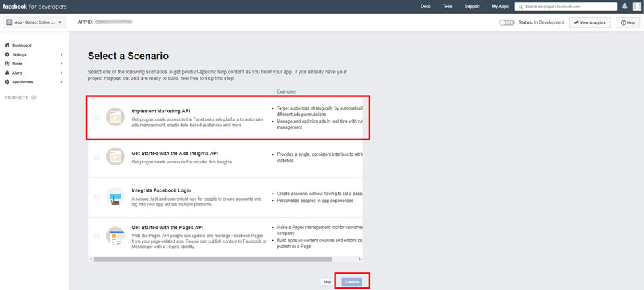This screenshot has height=290, width=644.
Task: Click the Help button
Action: click(x=628, y=22)
